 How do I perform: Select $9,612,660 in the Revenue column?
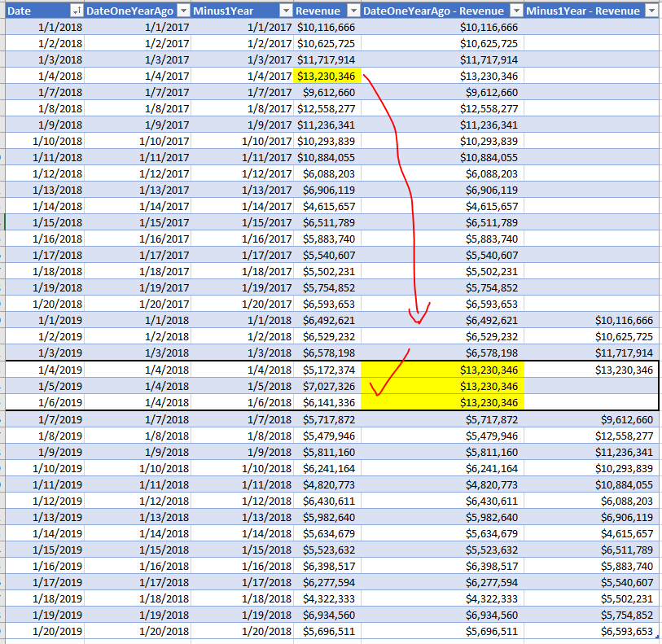click(327, 93)
